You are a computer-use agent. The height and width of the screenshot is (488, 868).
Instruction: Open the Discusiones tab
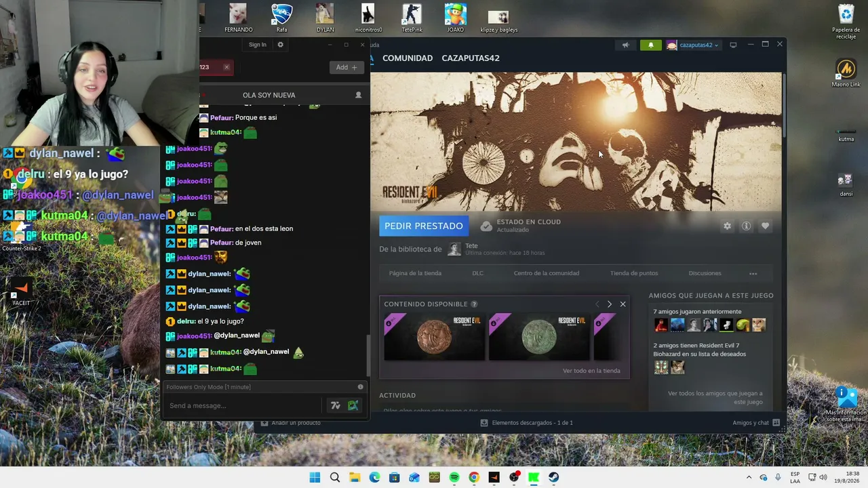pos(705,273)
